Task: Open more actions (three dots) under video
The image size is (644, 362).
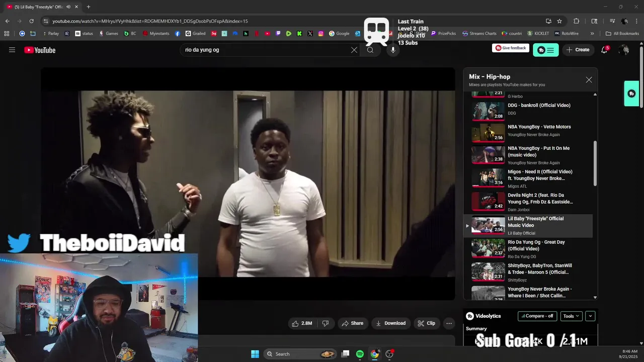Action: click(x=449, y=323)
